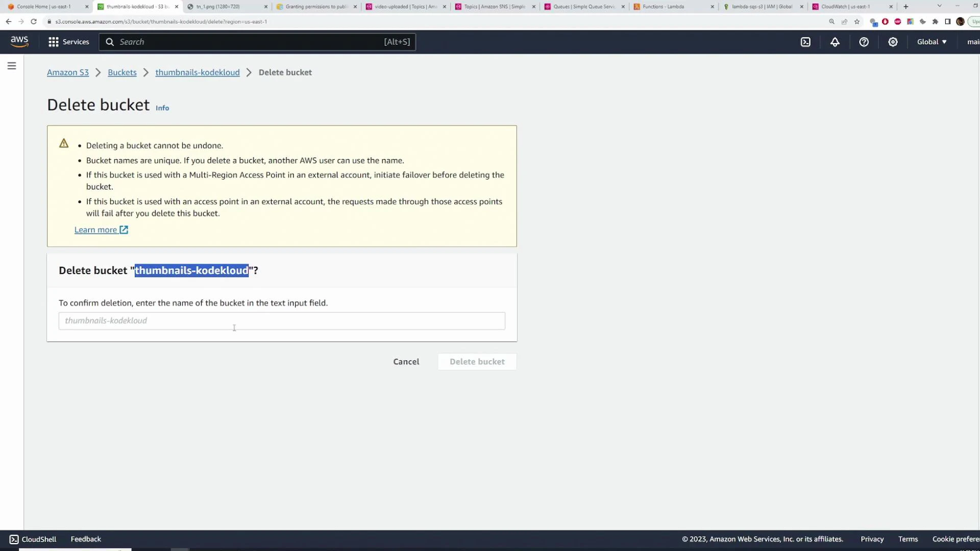Image resolution: width=980 pixels, height=551 pixels.
Task: Click the browser zoom magnifier icon
Action: pos(832,21)
